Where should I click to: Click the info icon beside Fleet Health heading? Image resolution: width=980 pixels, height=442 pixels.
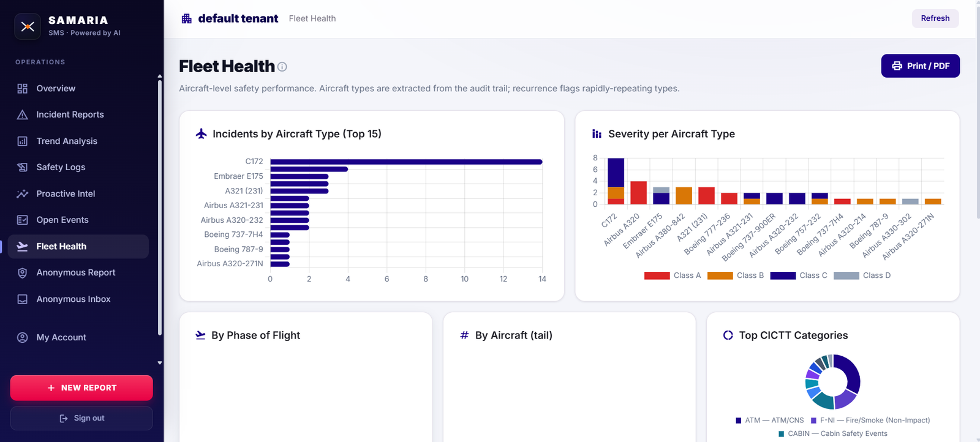pyautogui.click(x=282, y=67)
